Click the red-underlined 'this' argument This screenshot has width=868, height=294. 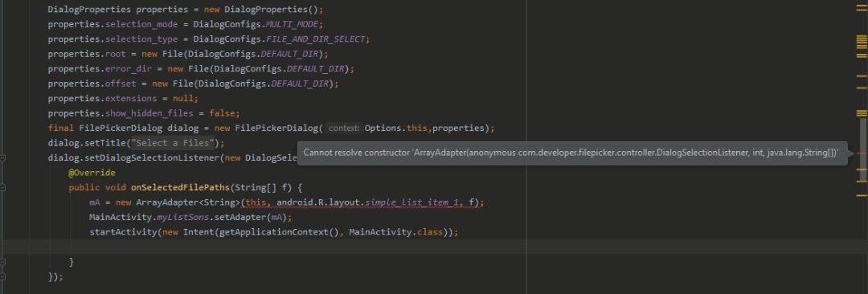tap(256, 202)
